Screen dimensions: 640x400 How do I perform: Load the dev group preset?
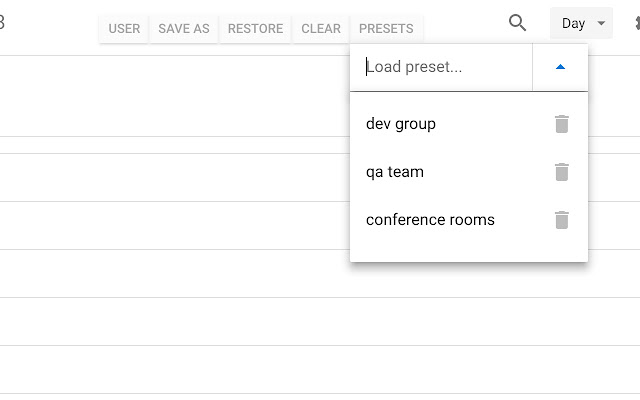[401, 124]
